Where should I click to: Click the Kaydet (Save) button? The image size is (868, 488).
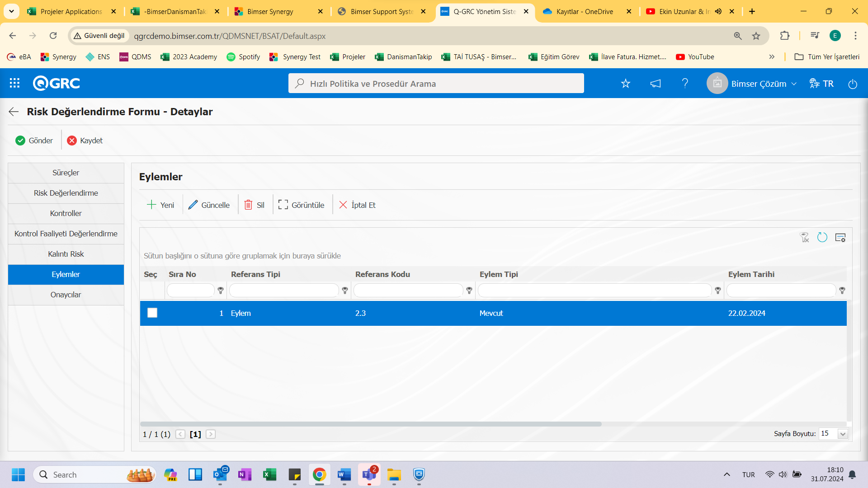pos(86,141)
